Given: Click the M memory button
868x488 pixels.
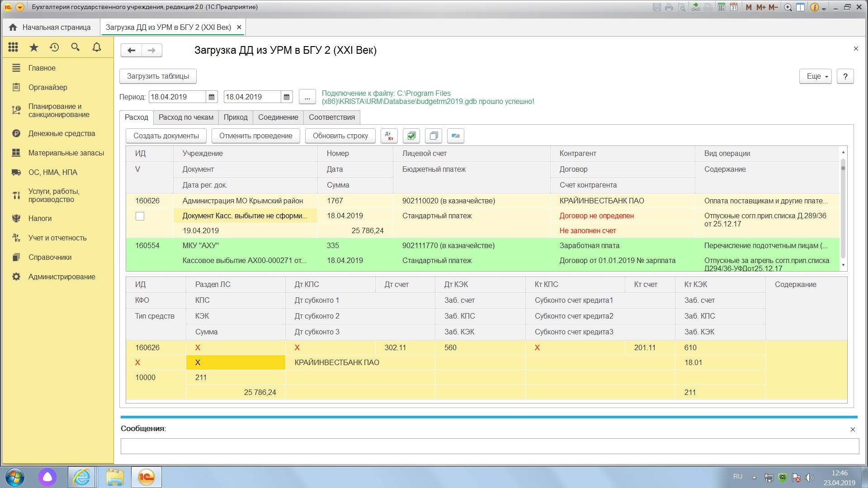Looking at the screenshot, I should pyautogui.click(x=749, y=7).
